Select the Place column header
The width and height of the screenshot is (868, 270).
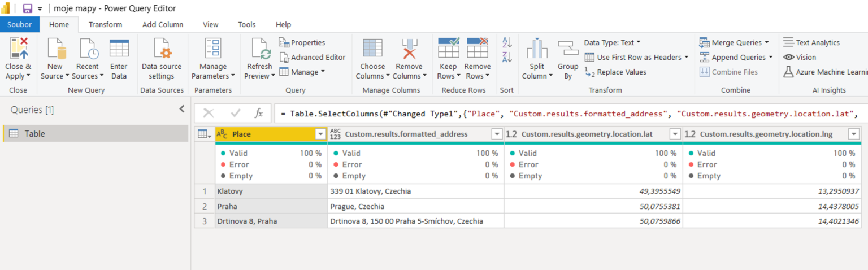(x=271, y=134)
